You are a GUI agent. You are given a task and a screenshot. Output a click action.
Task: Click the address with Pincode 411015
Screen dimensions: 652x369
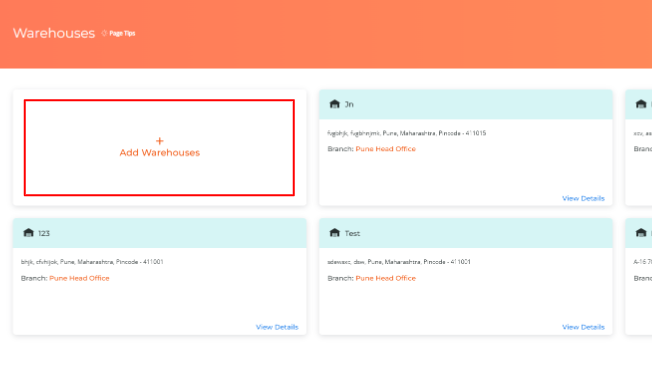point(407,133)
